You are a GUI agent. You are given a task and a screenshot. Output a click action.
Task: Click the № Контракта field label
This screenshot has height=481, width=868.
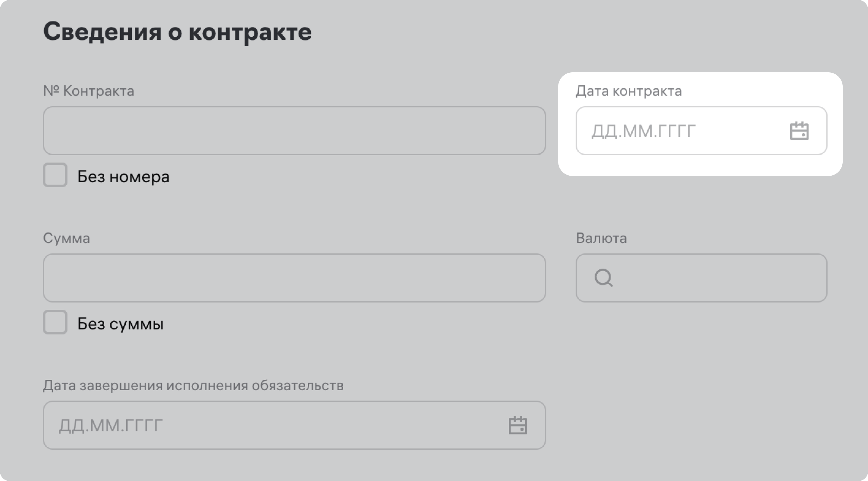click(x=89, y=91)
